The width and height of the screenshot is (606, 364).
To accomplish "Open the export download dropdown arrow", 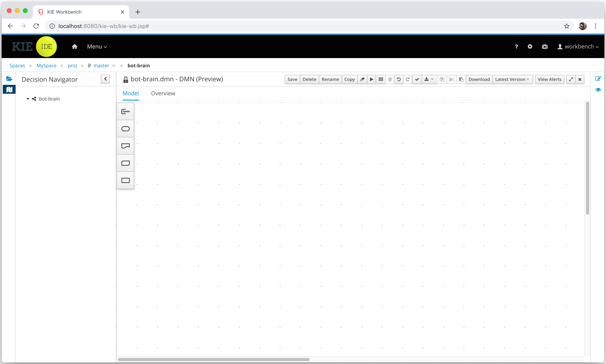I will coord(429,79).
